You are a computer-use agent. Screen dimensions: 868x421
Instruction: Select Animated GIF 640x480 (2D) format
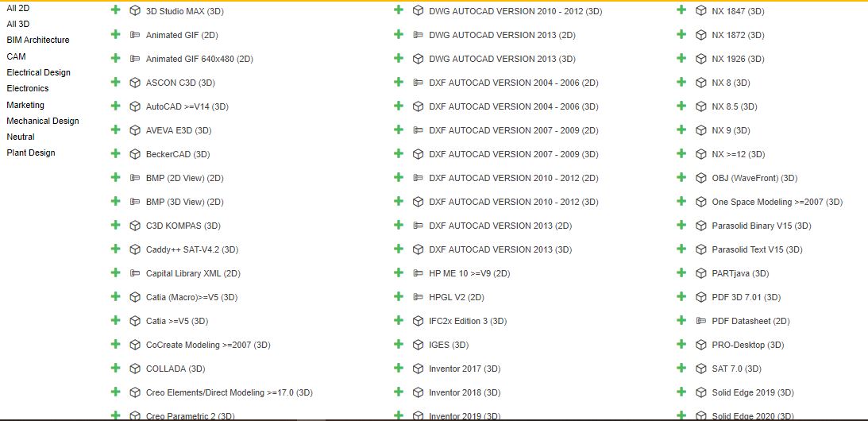[x=199, y=59]
